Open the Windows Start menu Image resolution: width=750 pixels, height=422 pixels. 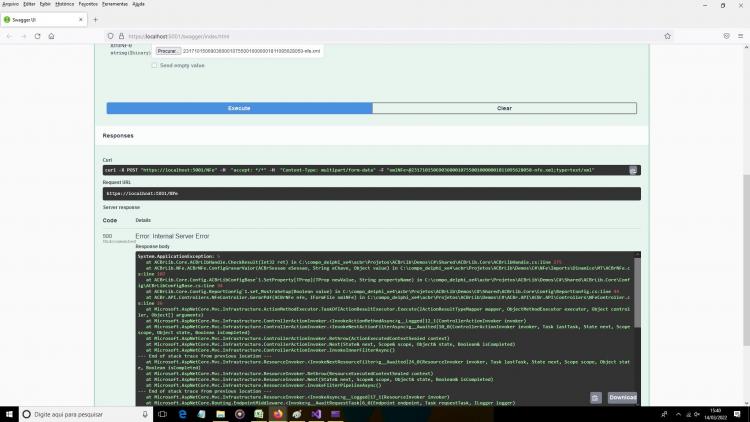[9, 414]
